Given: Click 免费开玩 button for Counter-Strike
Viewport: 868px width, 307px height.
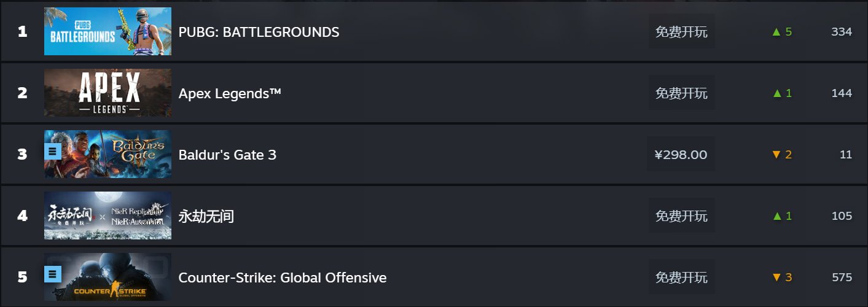Looking at the screenshot, I should click(682, 277).
